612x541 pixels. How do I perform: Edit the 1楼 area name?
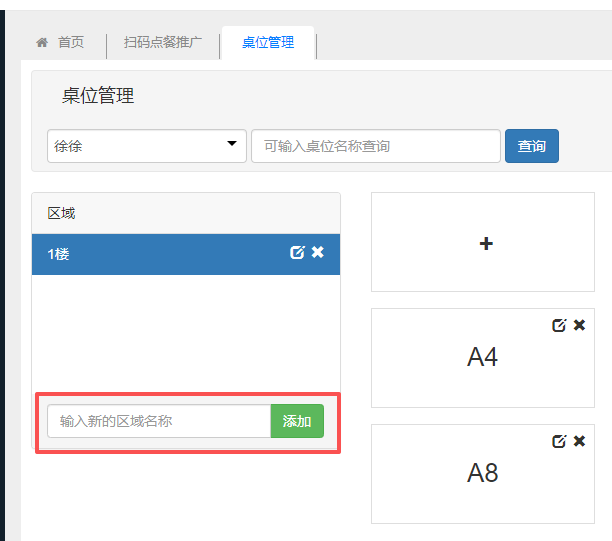point(297,253)
